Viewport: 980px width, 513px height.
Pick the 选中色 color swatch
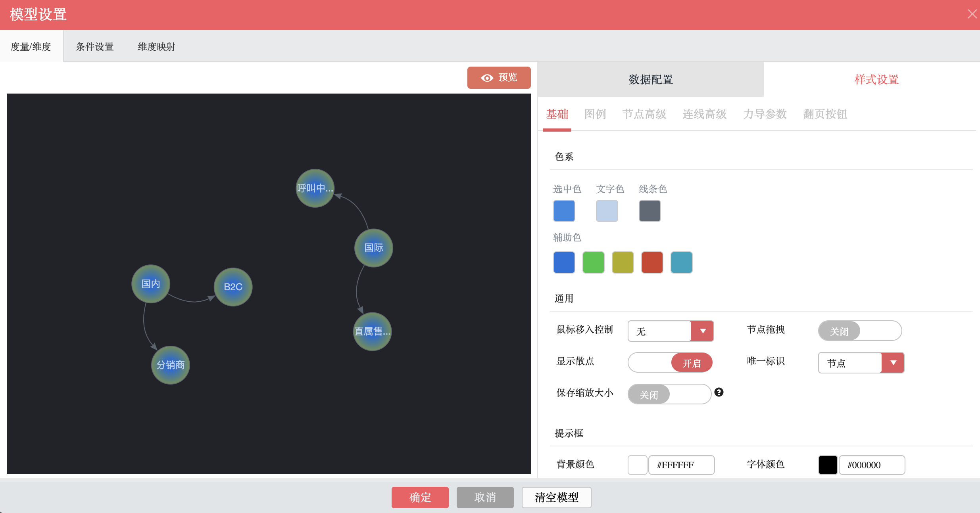[564, 211]
